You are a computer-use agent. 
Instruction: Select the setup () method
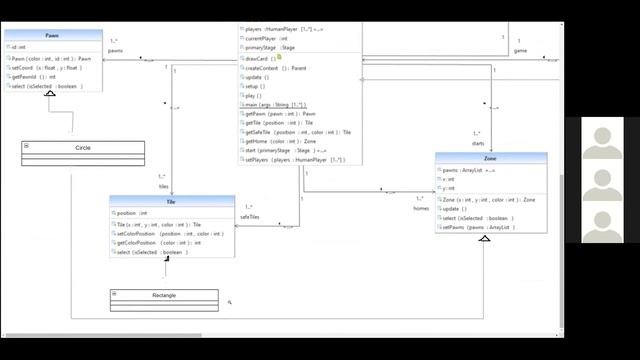(x=253, y=87)
